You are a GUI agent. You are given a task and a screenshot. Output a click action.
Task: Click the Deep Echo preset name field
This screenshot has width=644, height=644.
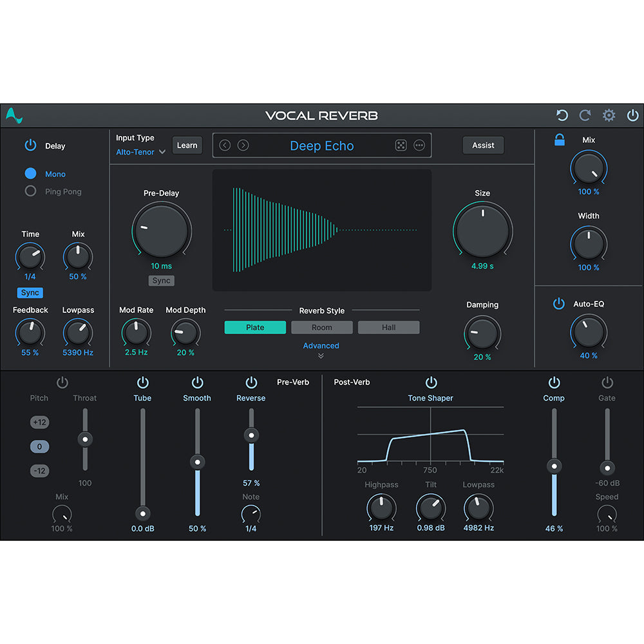click(x=322, y=146)
